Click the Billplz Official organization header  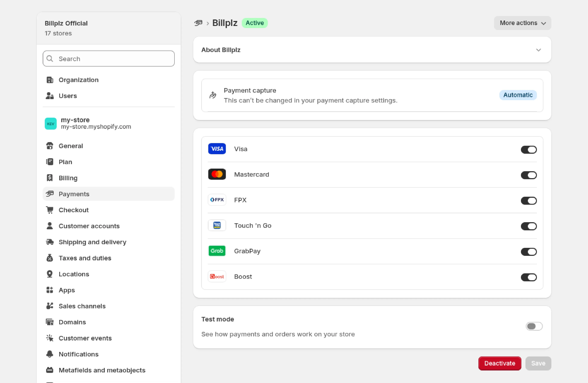[x=109, y=28]
